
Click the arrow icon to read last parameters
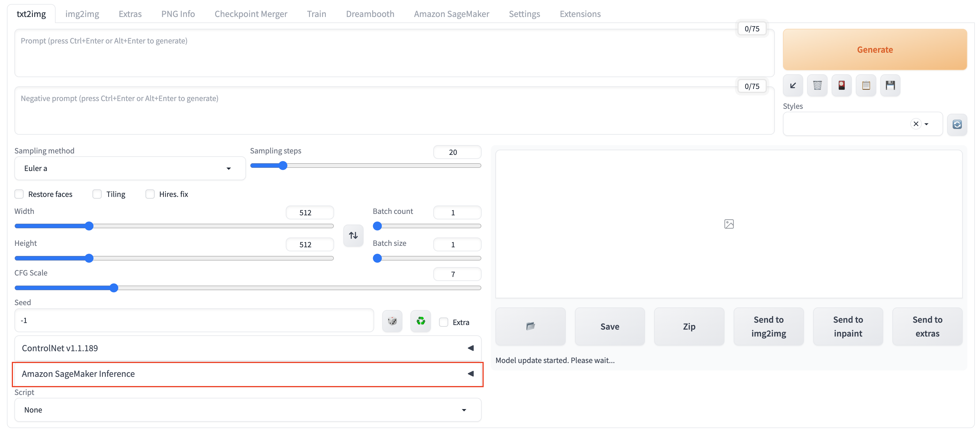click(793, 85)
